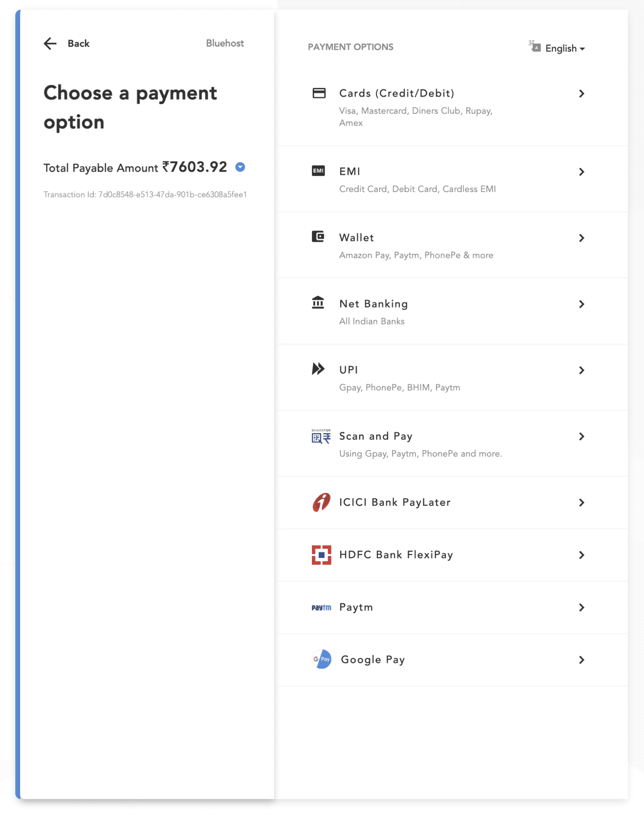This screenshot has height=818, width=644.
Task: Click 'All Indian Banks' subtitle
Action: click(372, 321)
